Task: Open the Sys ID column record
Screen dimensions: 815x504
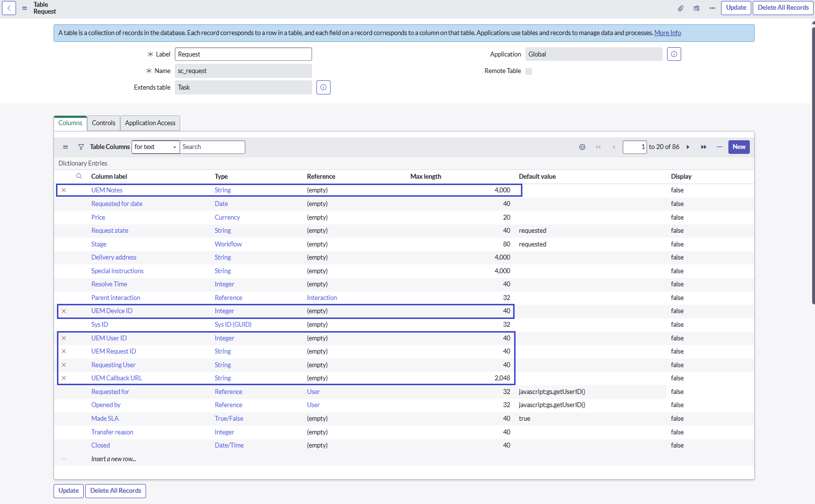Action: tap(100, 325)
